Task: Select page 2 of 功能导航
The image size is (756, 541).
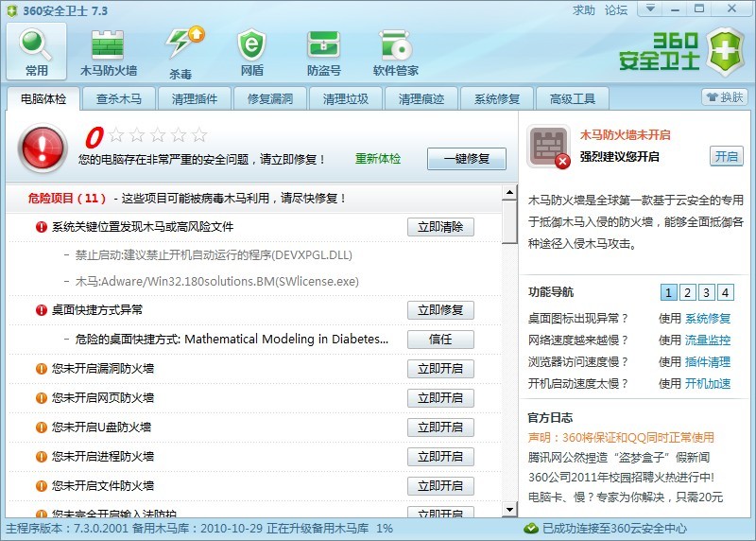Action: (x=688, y=292)
